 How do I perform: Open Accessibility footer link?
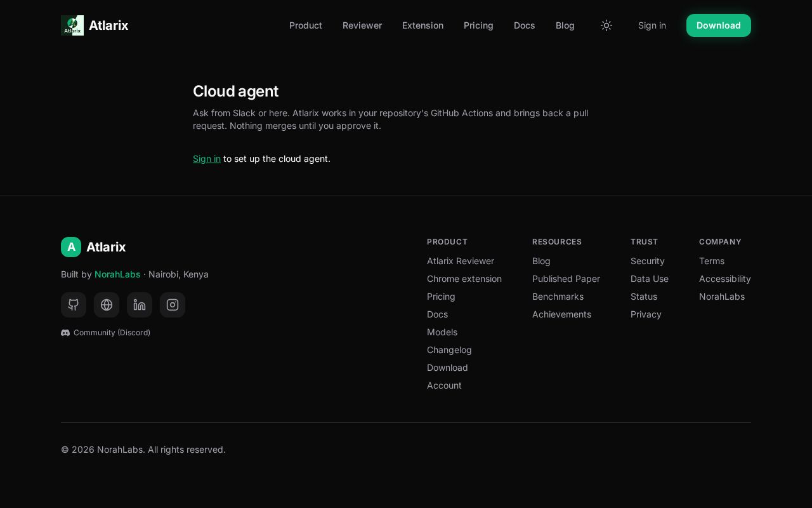click(x=725, y=279)
